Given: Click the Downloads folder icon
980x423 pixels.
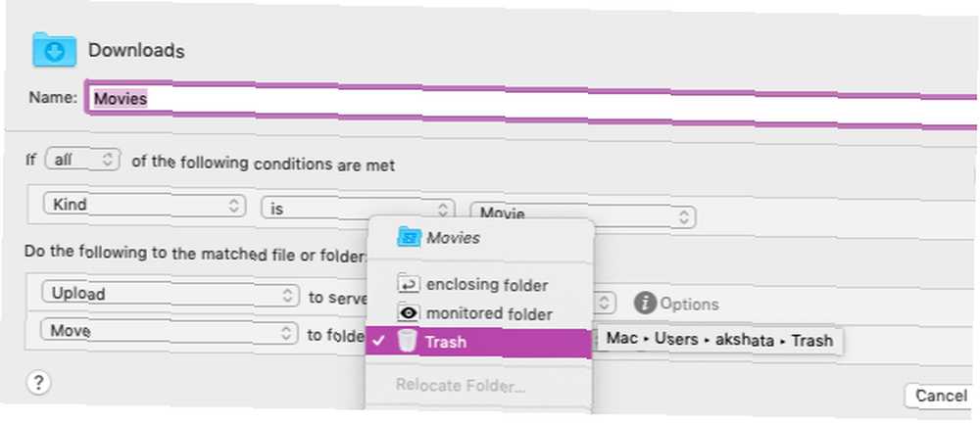Looking at the screenshot, I should coord(54,50).
